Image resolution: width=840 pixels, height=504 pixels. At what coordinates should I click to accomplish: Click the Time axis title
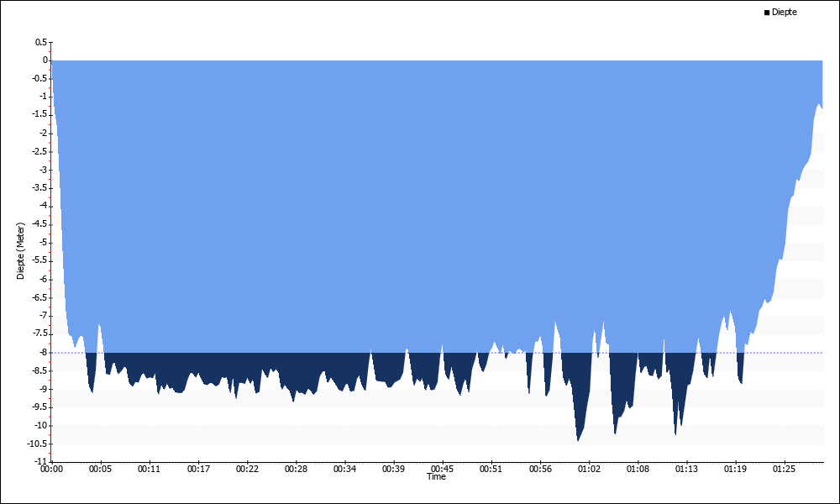pyautogui.click(x=436, y=476)
